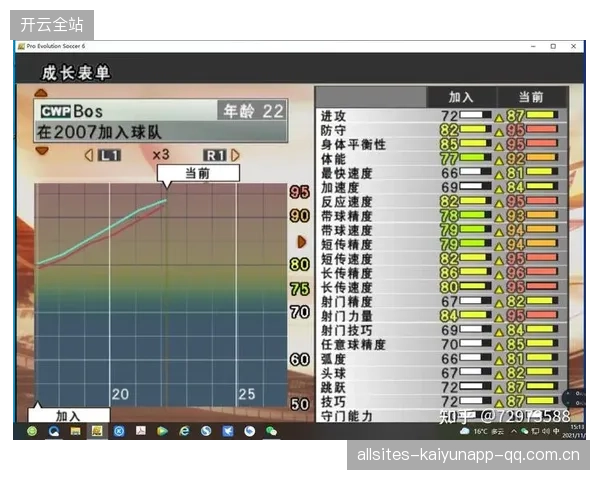Click the current-value bar in the 长传精度 row
600x480 pixels.
coord(542,272)
